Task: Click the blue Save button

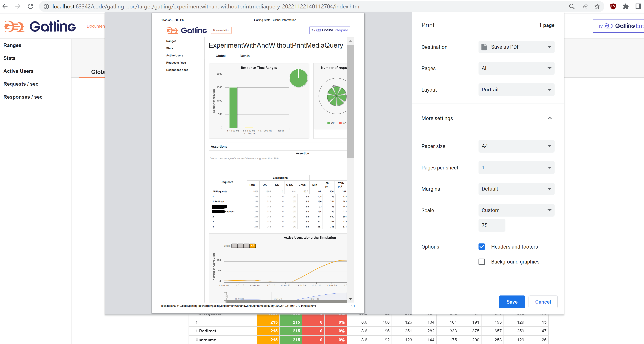Action: point(511,302)
